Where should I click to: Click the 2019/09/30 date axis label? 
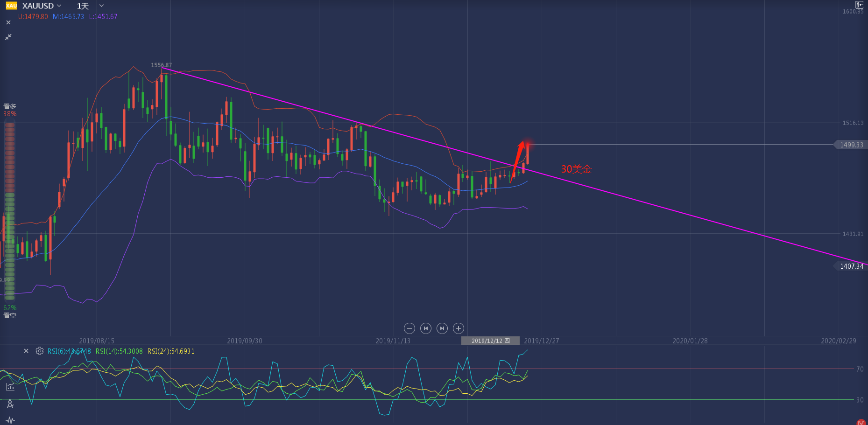pos(245,341)
